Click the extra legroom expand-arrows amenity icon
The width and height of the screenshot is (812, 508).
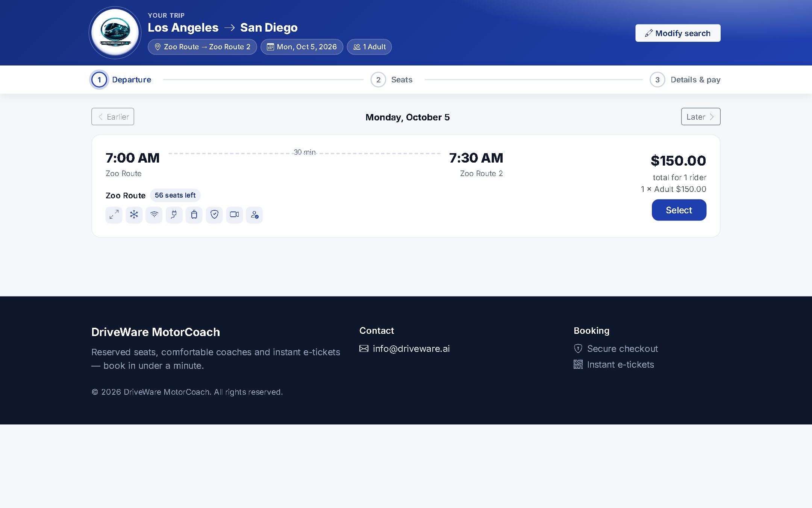[x=114, y=215]
